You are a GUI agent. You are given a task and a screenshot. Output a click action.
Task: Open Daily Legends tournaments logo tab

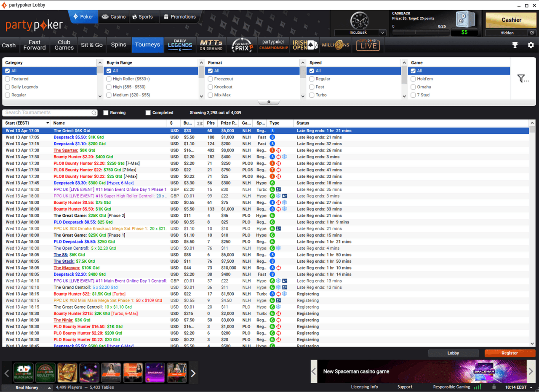tap(180, 45)
